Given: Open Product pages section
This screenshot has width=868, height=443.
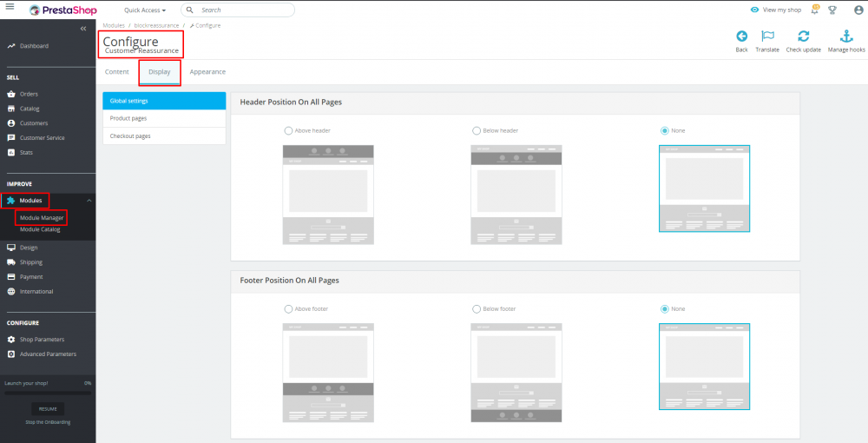Looking at the screenshot, I should (164, 118).
